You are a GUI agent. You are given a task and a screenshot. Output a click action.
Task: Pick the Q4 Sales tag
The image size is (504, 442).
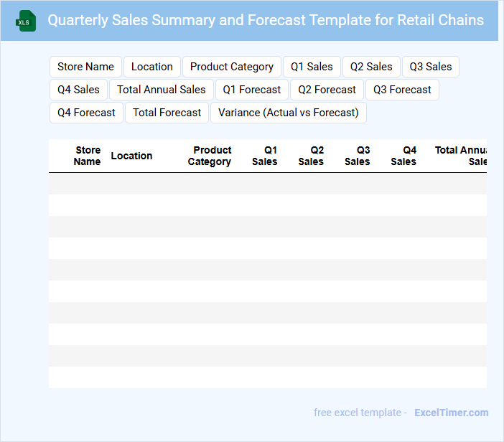[x=78, y=90]
